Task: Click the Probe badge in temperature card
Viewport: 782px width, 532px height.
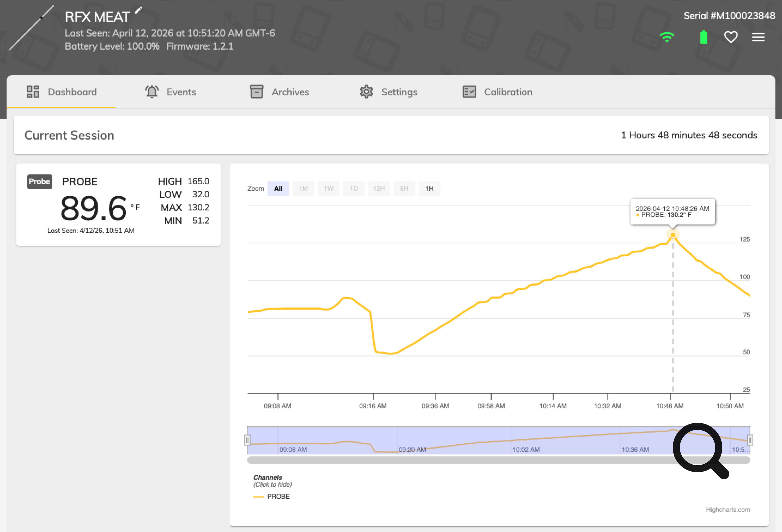Action: coord(39,182)
